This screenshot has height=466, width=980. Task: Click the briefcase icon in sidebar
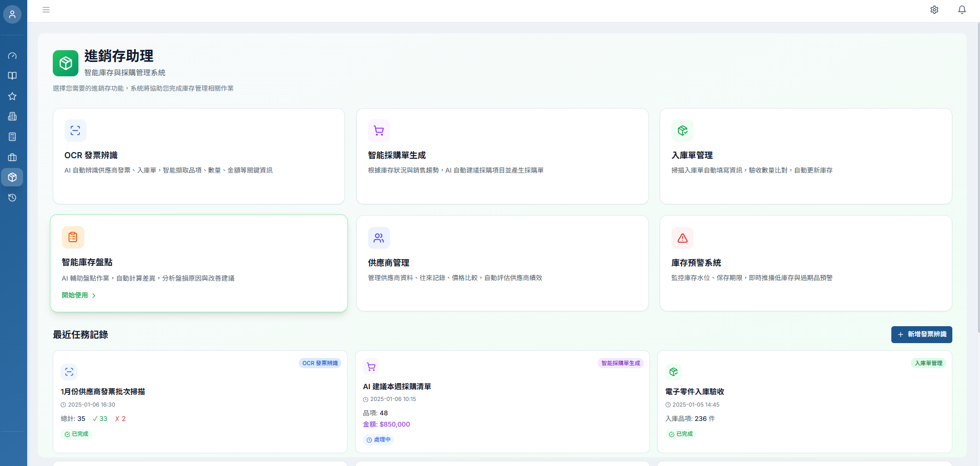[x=12, y=157]
